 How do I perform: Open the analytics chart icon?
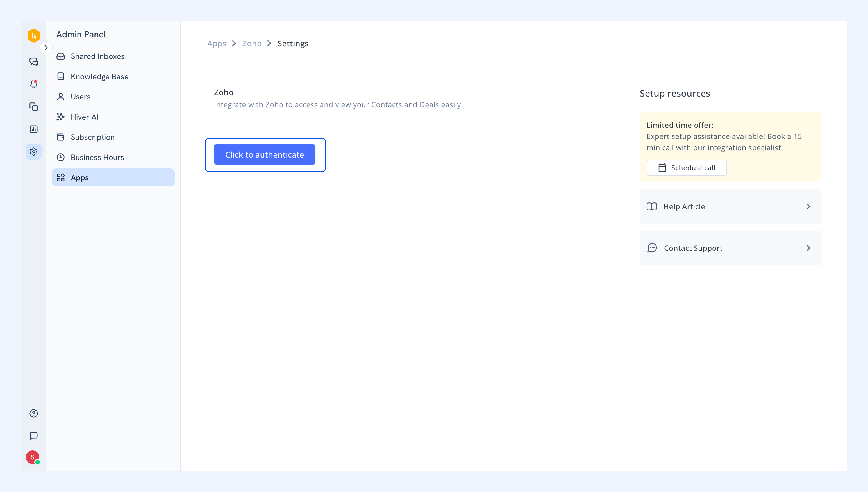tap(33, 129)
